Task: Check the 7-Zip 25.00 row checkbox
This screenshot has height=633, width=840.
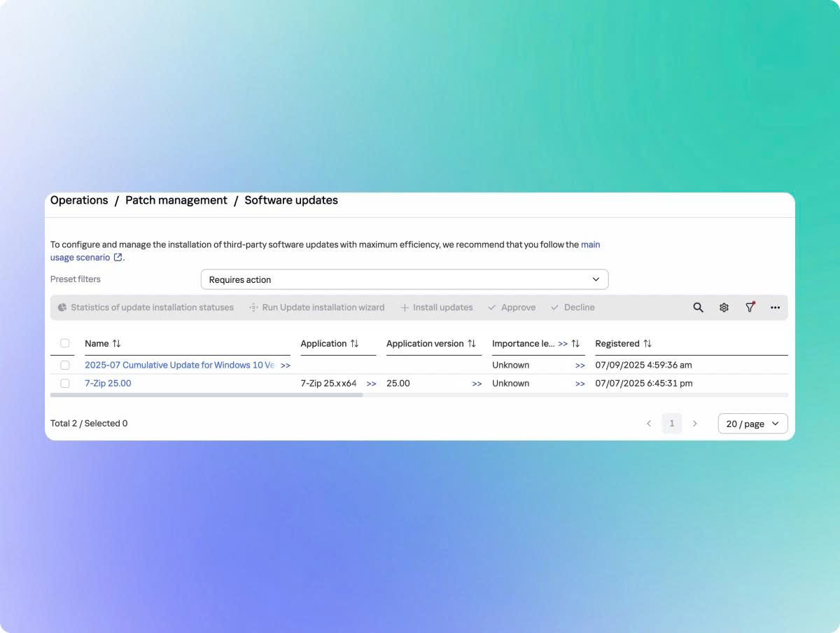Action: (x=65, y=383)
